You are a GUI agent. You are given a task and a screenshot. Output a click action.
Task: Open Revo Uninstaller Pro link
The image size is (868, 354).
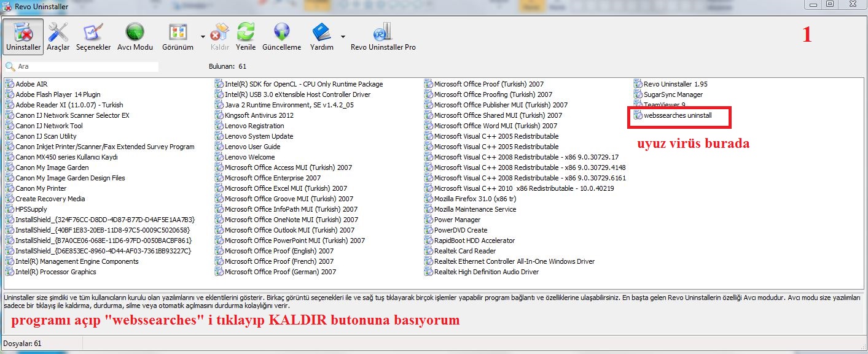(383, 36)
